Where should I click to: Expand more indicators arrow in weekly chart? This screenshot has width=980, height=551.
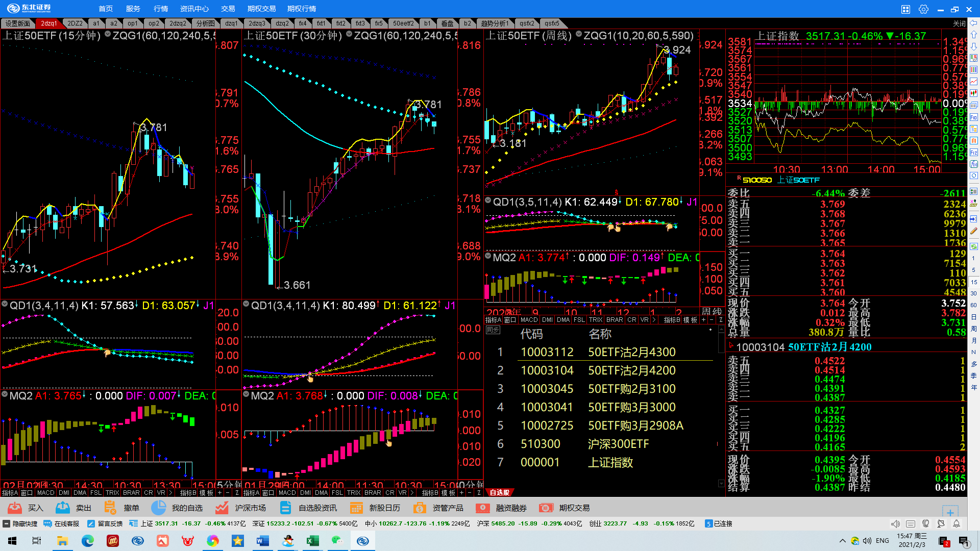[x=654, y=320]
